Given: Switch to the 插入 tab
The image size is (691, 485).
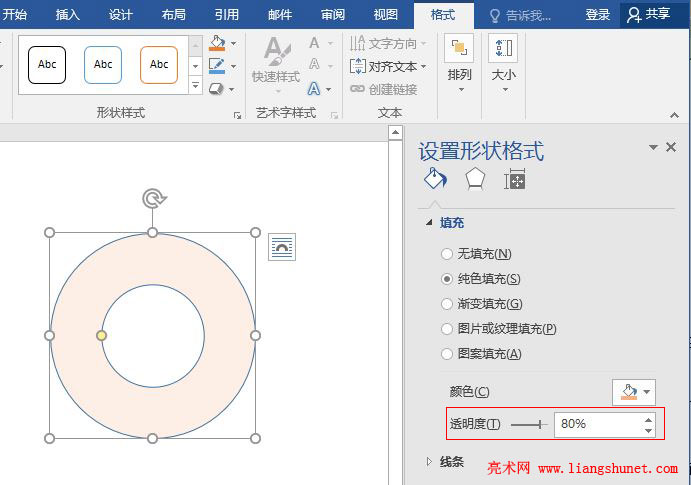Looking at the screenshot, I should coord(68,15).
